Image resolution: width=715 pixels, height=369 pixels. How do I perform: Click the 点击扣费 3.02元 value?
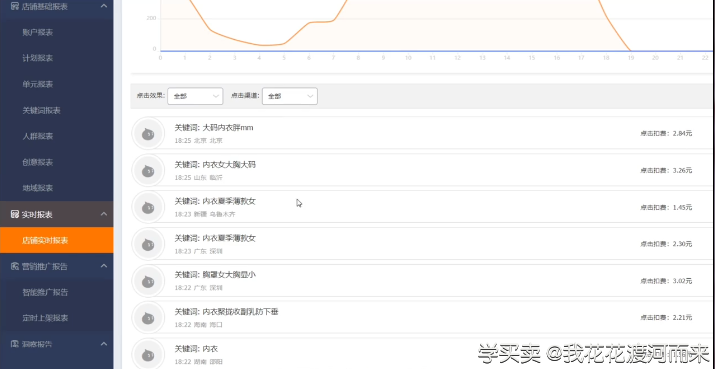point(666,281)
